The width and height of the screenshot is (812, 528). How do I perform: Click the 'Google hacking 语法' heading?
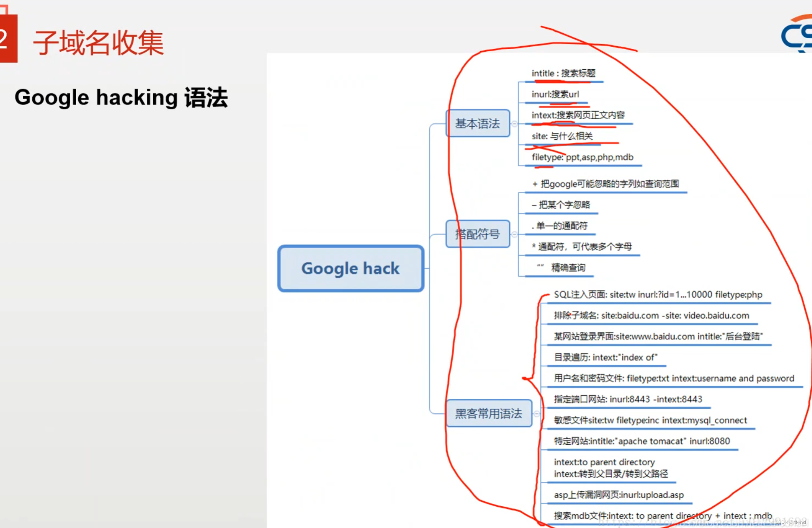click(x=121, y=98)
